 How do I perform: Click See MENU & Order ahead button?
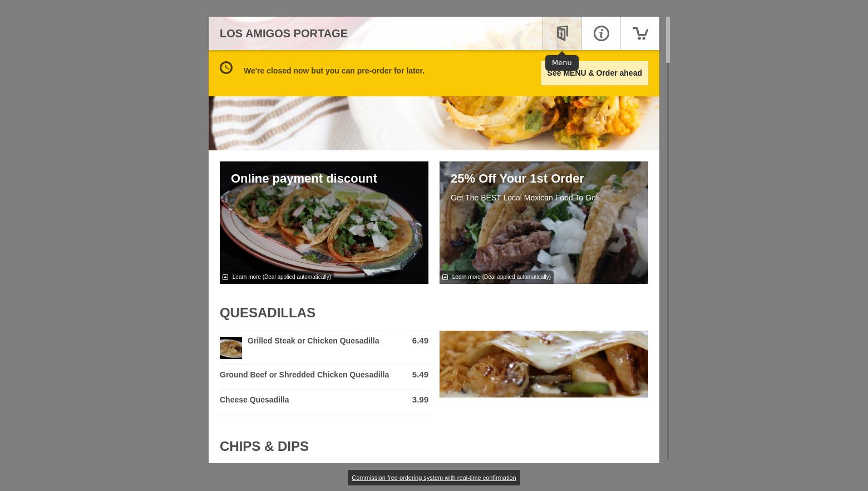(x=594, y=73)
